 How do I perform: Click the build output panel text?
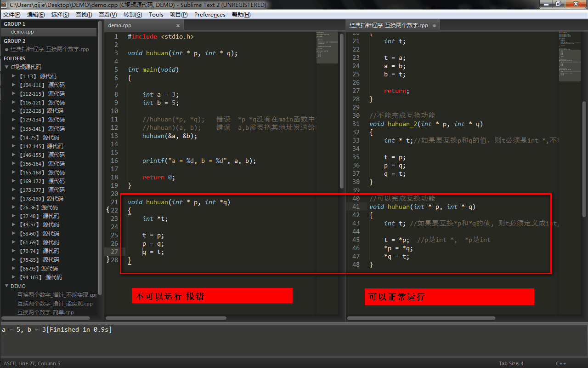point(57,330)
